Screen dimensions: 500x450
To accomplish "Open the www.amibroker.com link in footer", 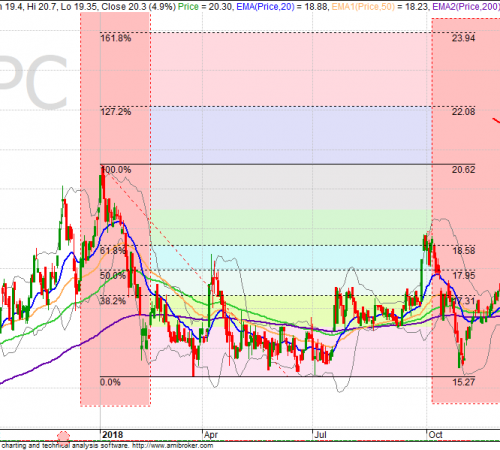I will [x=172, y=445].
